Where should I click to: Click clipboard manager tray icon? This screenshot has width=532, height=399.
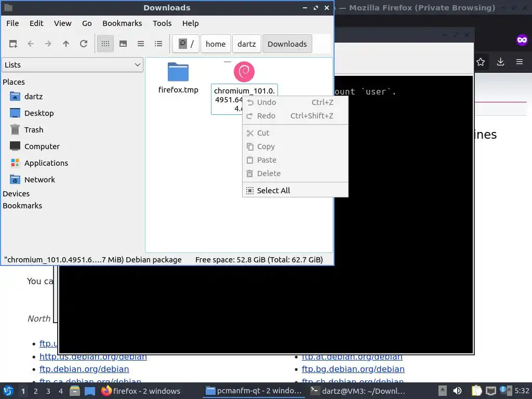click(476, 391)
